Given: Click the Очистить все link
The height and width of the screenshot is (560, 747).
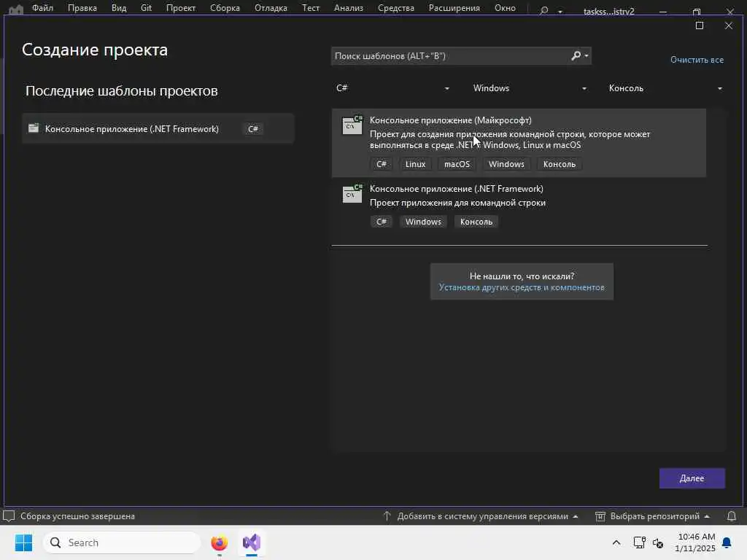Looking at the screenshot, I should pos(697,60).
